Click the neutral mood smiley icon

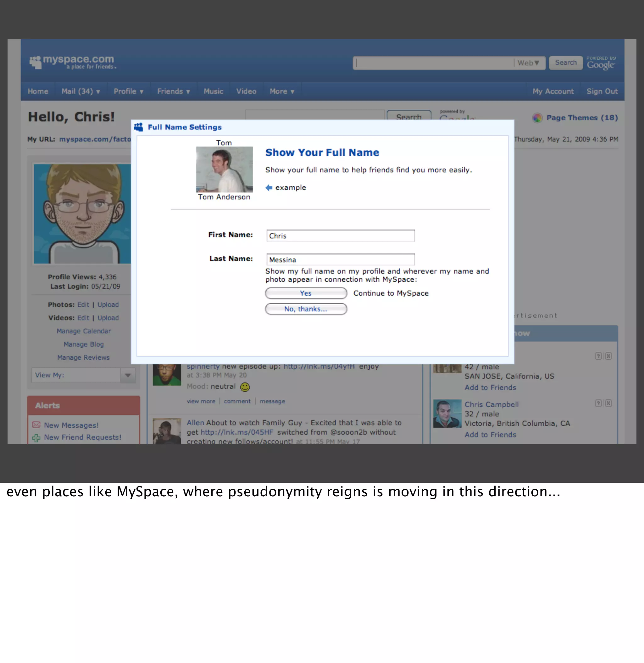pos(245,387)
